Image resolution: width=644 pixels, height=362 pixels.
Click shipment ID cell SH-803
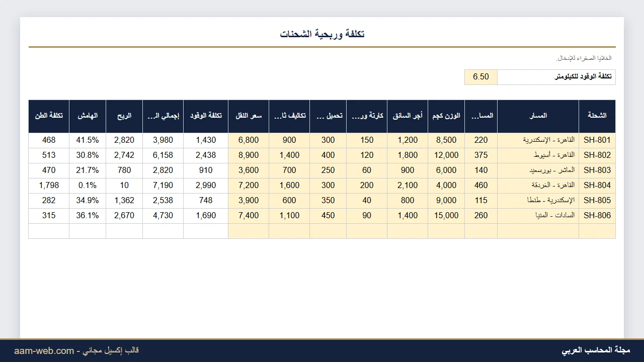click(597, 170)
